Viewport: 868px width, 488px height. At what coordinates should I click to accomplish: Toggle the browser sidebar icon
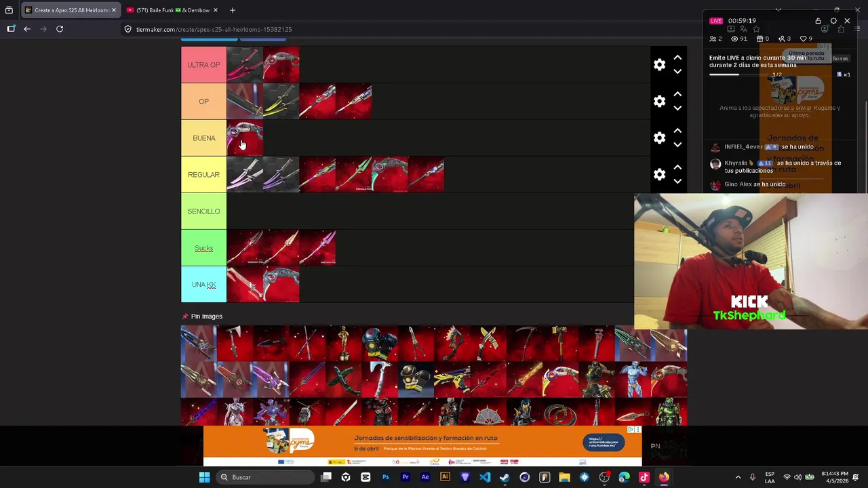[x=11, y=29]
